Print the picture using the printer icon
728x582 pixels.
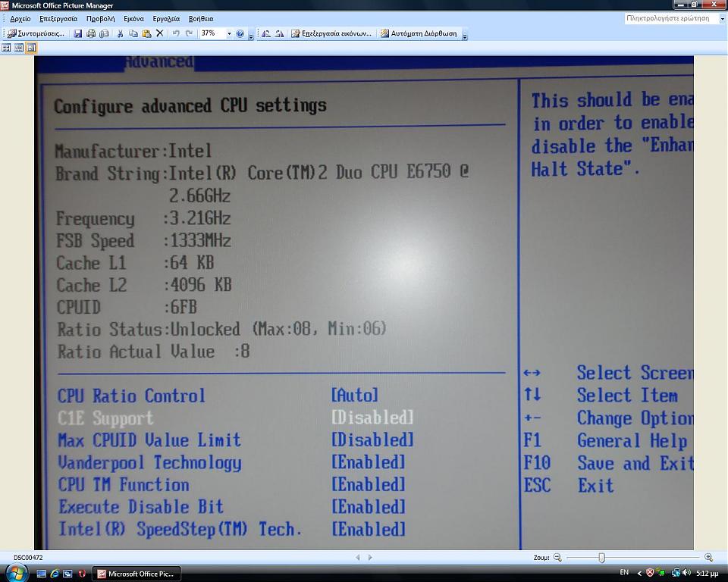[x=91, y=33]
